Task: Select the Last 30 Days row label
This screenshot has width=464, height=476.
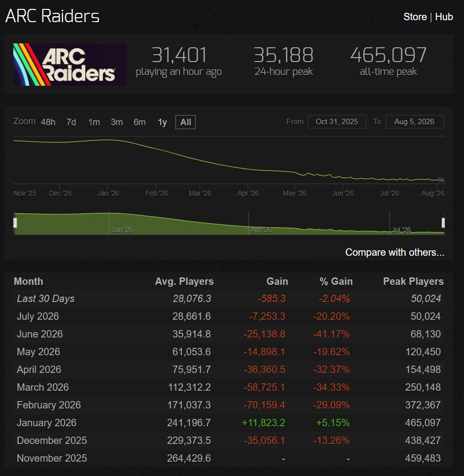Action: tap(45, 299)
